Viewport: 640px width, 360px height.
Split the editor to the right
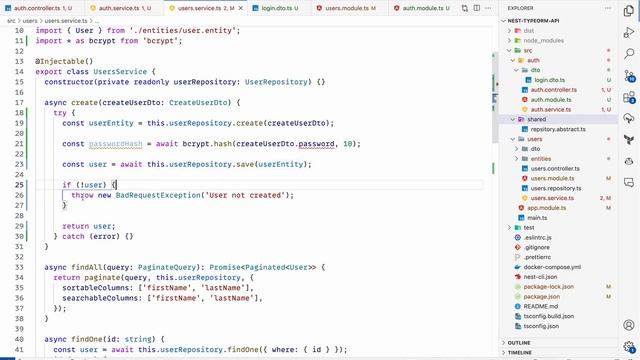tap(476, 8)
